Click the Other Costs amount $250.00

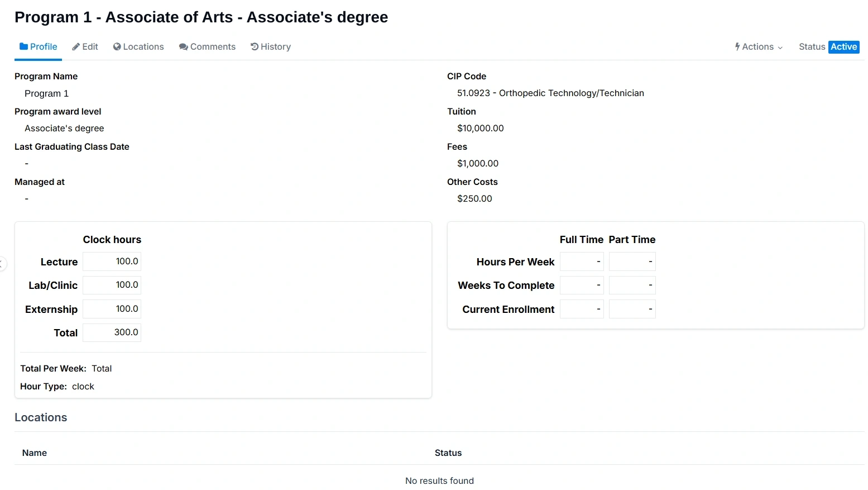474,199
